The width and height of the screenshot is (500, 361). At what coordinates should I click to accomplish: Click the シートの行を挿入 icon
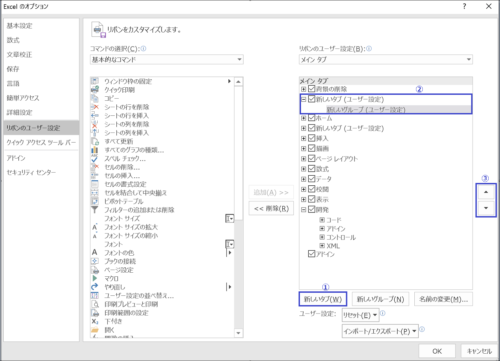(95, 115)
